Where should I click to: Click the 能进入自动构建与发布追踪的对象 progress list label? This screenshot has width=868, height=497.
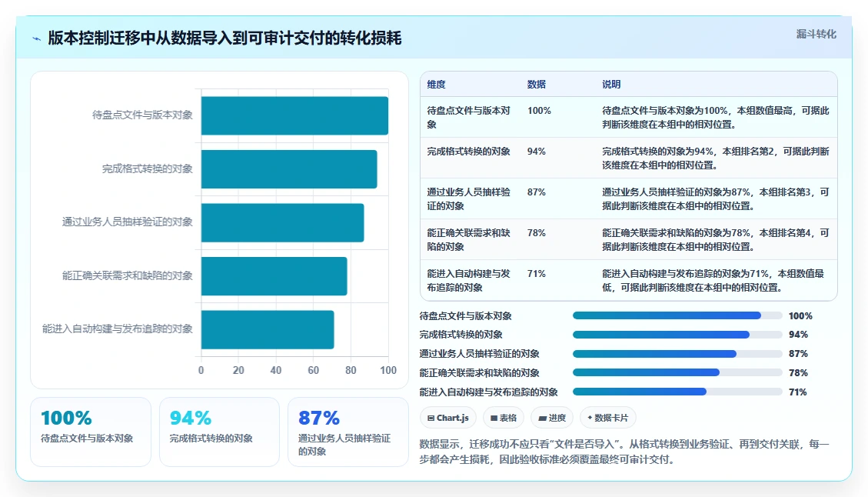pos(489,392)
